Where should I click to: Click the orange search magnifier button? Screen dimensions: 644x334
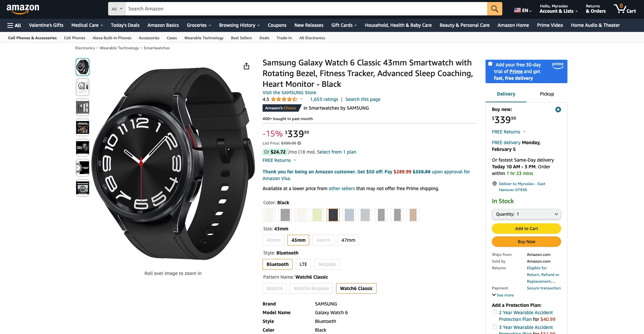tap(495, 9)
